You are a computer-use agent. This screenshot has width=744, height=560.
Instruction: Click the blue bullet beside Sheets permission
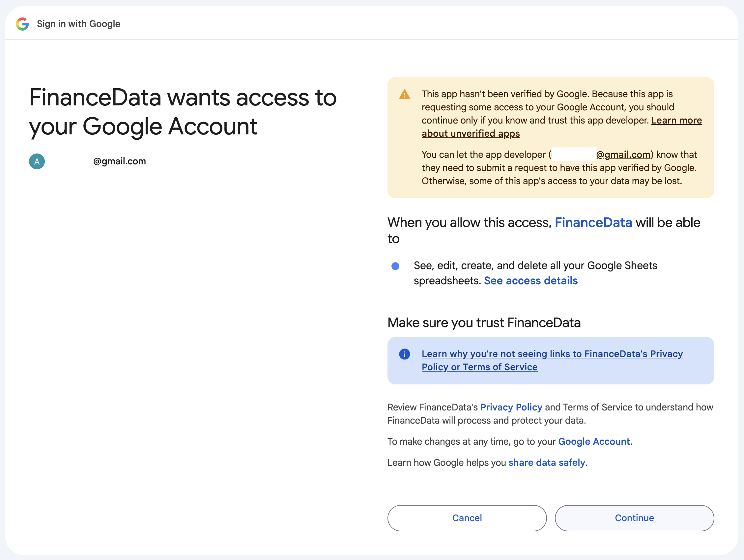coord(395,266)
